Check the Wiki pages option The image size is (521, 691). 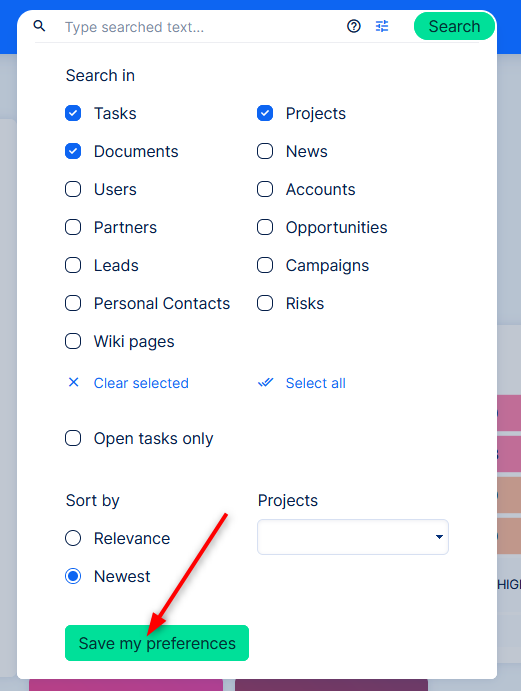[73, 341]
